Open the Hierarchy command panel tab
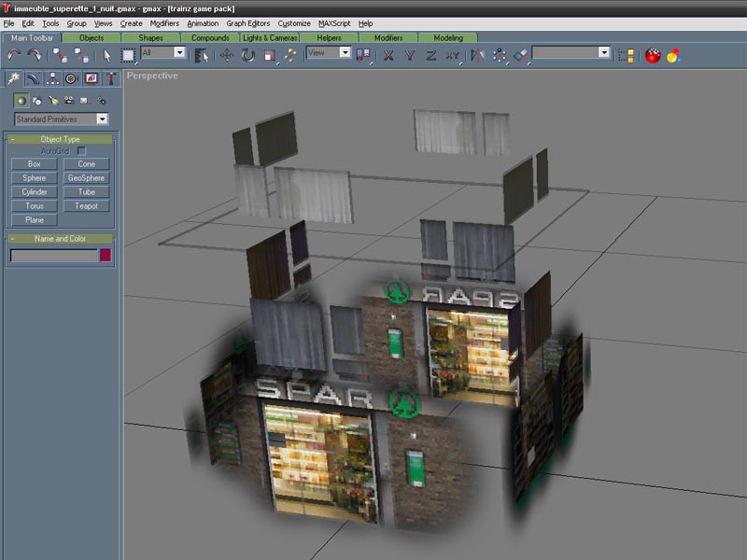The height and width of the screenshot is (560, 747). (x=52, y=79)
